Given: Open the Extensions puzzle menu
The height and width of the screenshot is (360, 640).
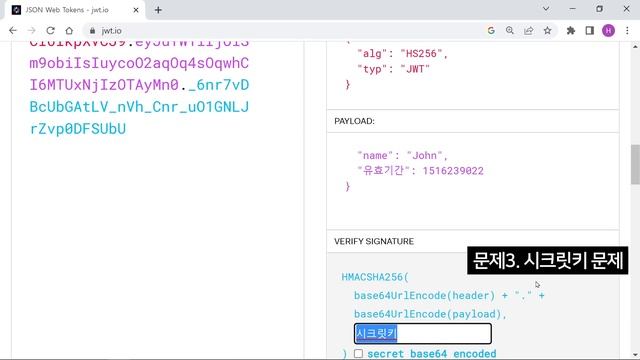Looking at the screenshot, I should [x=571, y=31].
